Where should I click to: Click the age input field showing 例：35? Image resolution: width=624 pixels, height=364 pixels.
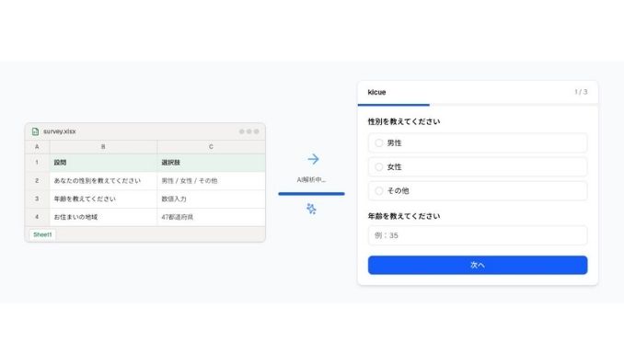click(x=478, y=235)
